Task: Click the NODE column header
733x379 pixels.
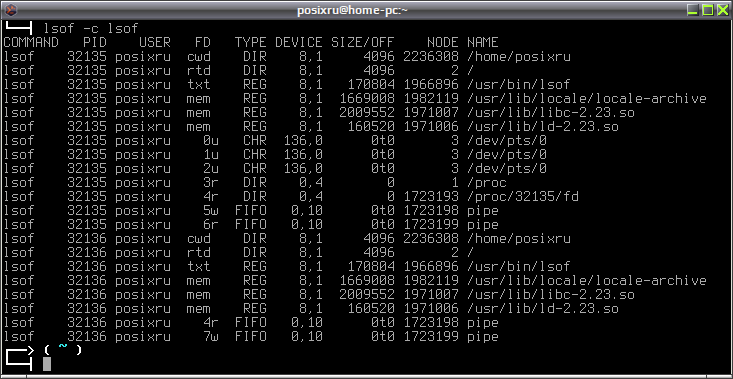Action: click(442, 43)
